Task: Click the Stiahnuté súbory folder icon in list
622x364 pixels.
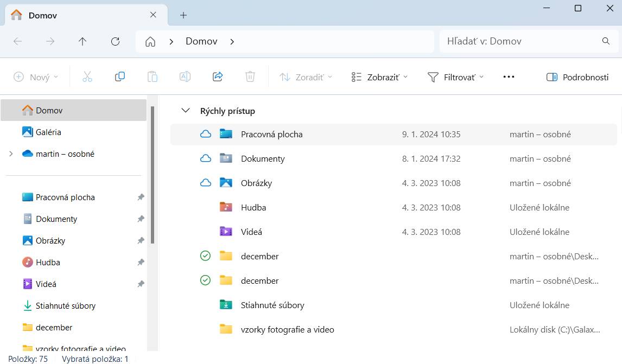Action: pyautogui.click(x=226, y=305)
